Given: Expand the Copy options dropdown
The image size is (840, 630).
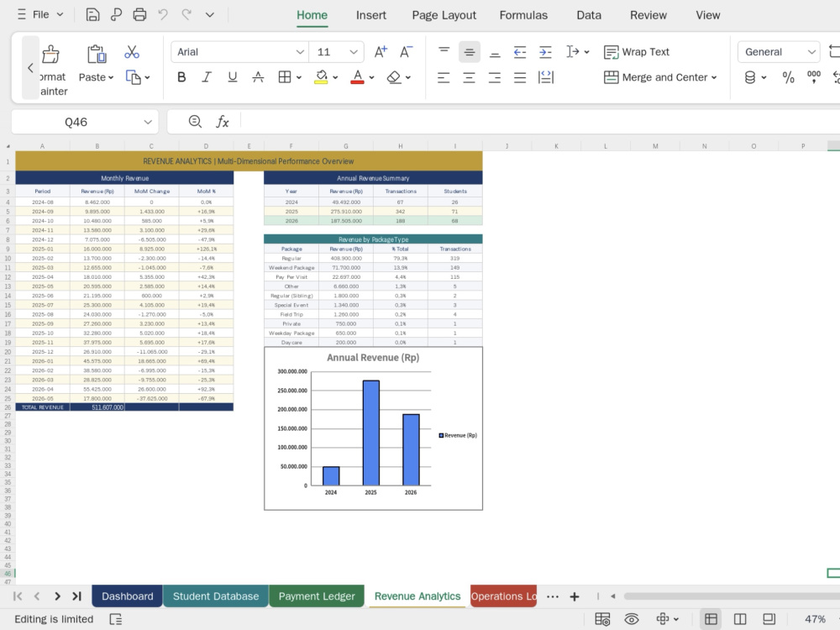Looking at the screenshot, I should (x=147, y=77).
